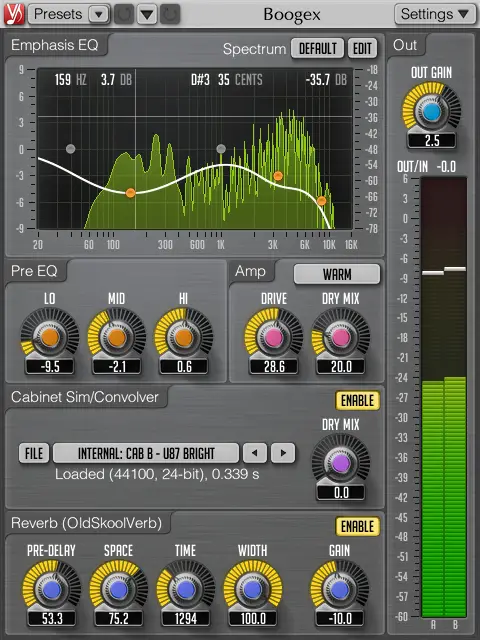This screenshot has width=480, height=640.
Task: Click the Amp DRY MIX knob
Action: tap(340, 337)
